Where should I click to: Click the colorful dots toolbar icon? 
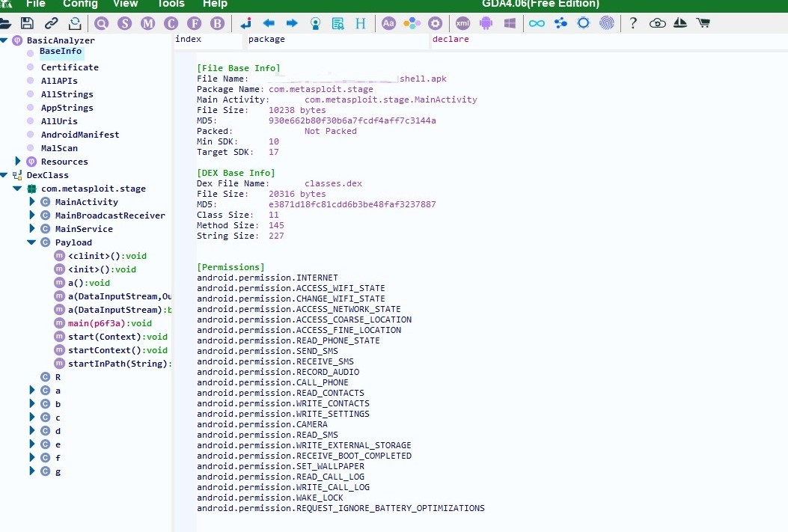coord(412,23)
